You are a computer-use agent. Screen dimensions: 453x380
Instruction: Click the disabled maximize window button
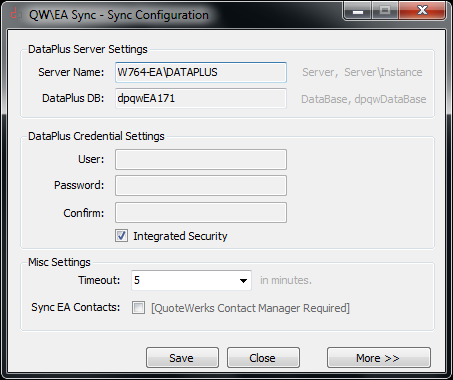[x=385, y=11]
